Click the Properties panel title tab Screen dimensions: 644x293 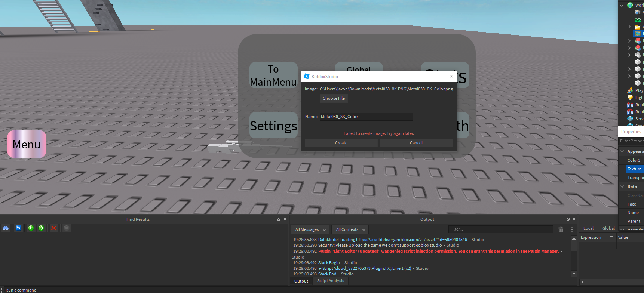(631, 132)
